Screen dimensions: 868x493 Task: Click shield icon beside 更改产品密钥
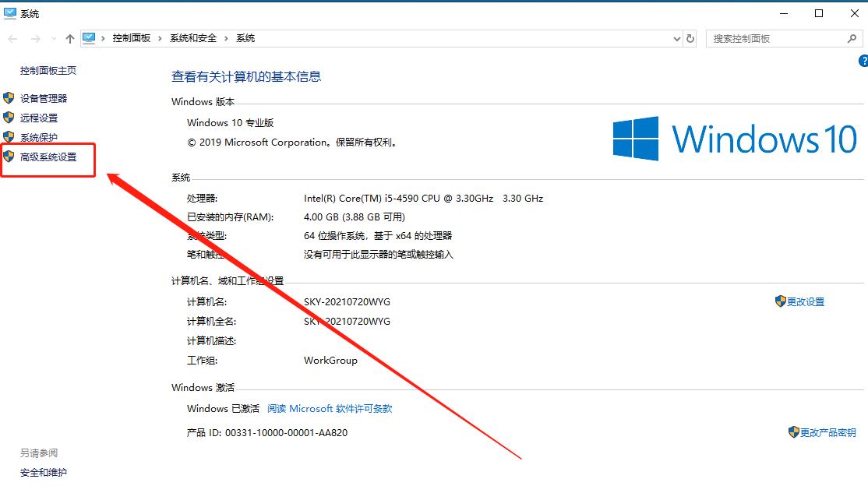pyautogui.click(x=794, y=431)
